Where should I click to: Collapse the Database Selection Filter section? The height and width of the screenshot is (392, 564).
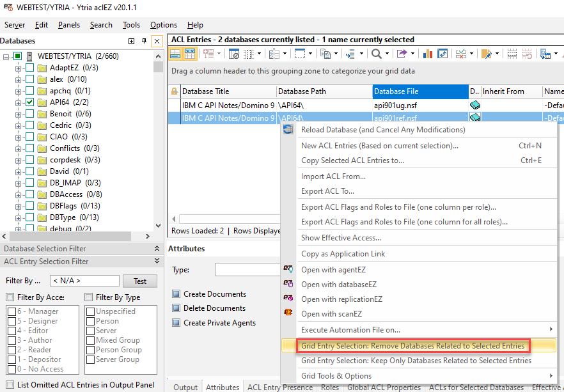point(157,249)
